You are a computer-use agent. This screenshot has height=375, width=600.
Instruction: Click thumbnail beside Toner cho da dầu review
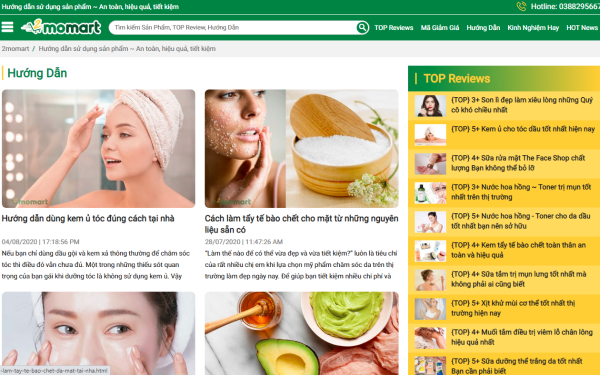pyautogui.click(x=430, y=222)
